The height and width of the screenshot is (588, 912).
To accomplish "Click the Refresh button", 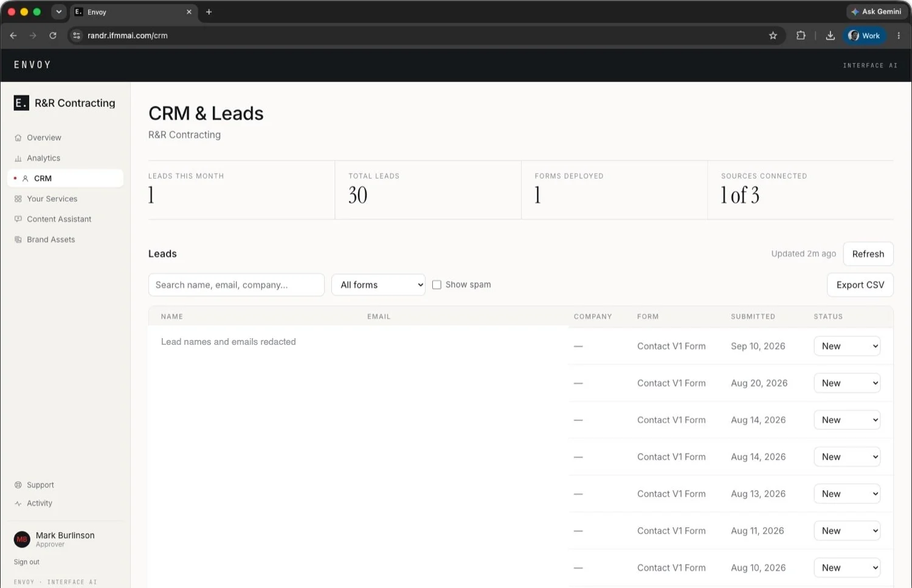I will [x=868, y=254].
